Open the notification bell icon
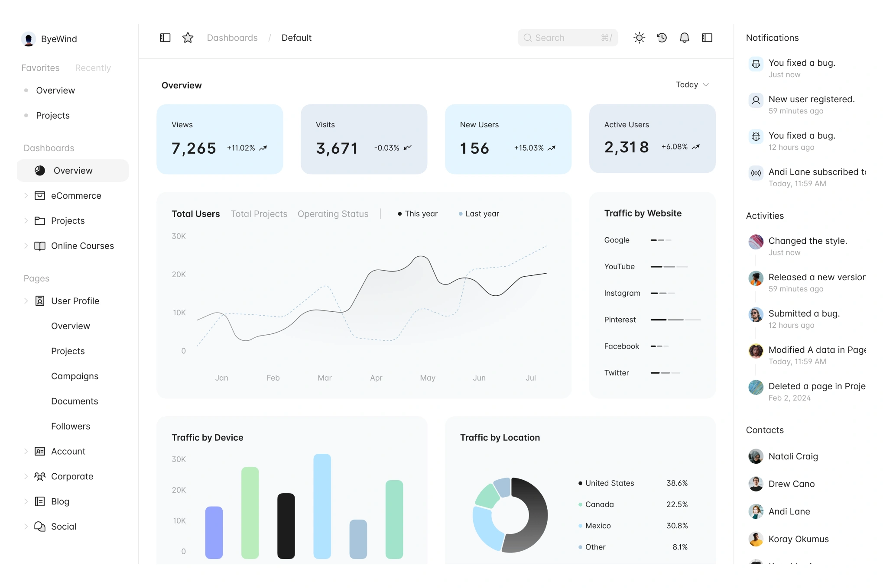This screenshot has width=883, height=588. pos(684,38)
